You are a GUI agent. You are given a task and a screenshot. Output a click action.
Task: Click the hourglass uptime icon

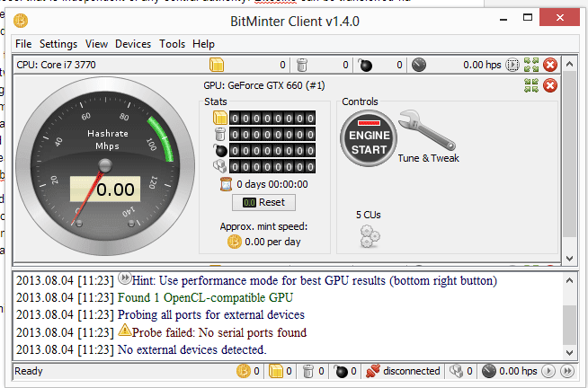click(x=226, y=184)
